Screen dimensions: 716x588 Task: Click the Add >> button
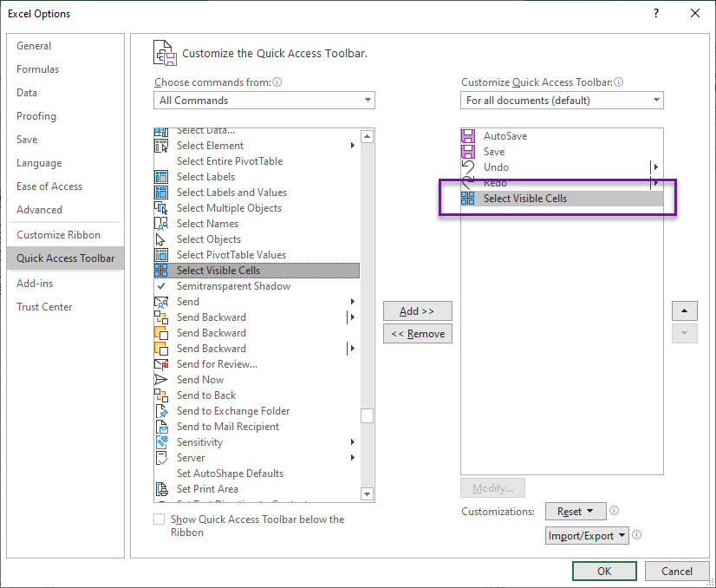[417, 311]
